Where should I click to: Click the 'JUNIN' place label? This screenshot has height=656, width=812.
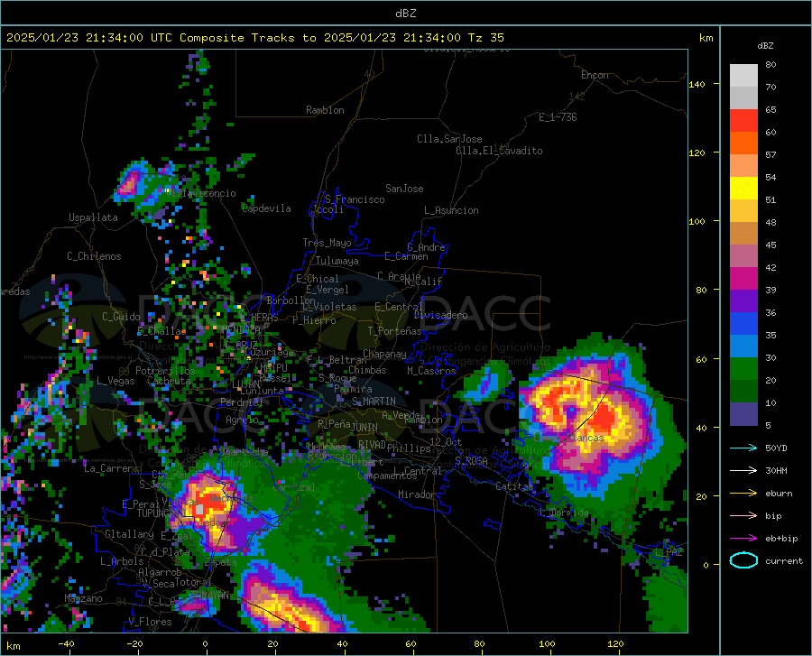click(364, 428)
